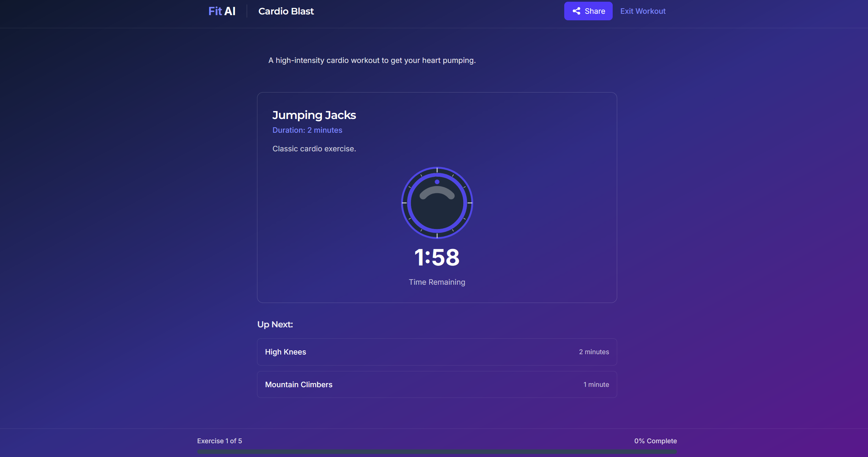
Task: Click the 'Exercise 1 of 5' label
Action: [219, 441]
